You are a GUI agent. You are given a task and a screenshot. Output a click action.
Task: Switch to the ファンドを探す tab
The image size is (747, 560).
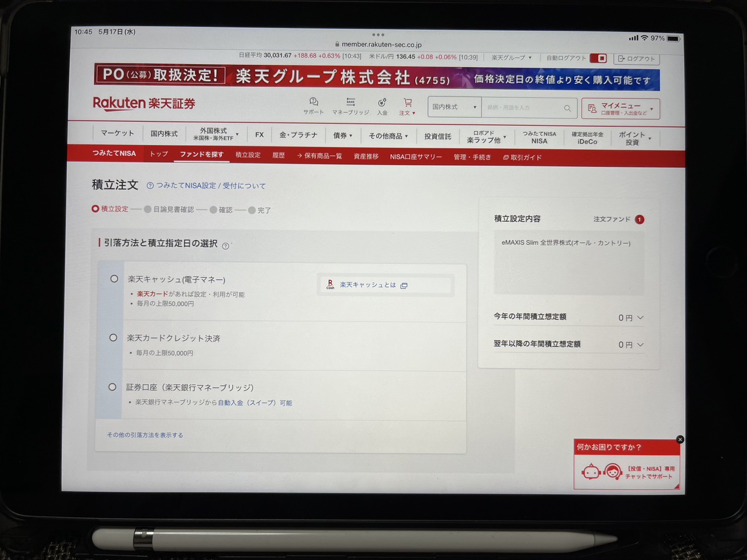click(x=202, y=155)
